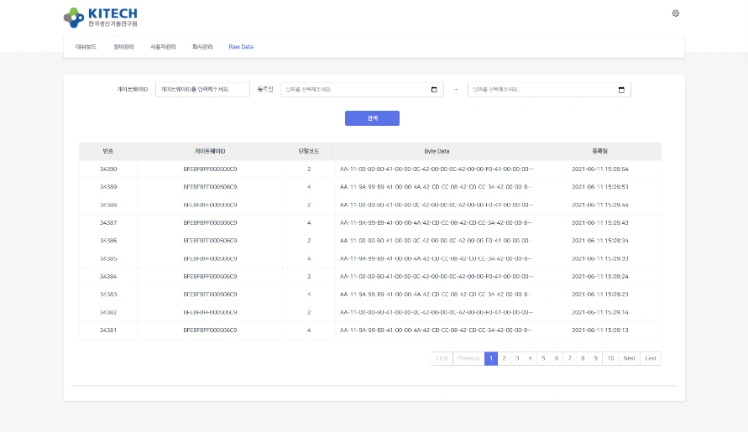The height and width of the screenshot is (432, 748).
Task: Select page 6 in pagination
Action: click(x=556, y=358)
